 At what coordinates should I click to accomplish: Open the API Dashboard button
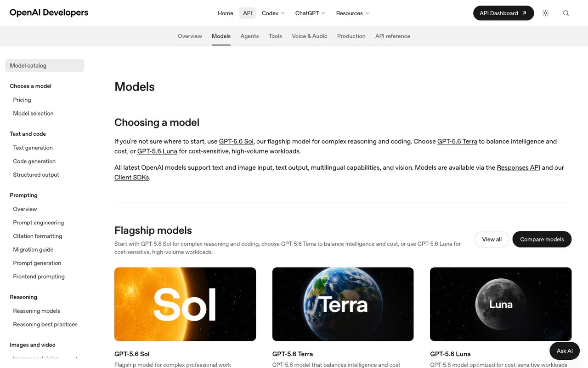503,13
